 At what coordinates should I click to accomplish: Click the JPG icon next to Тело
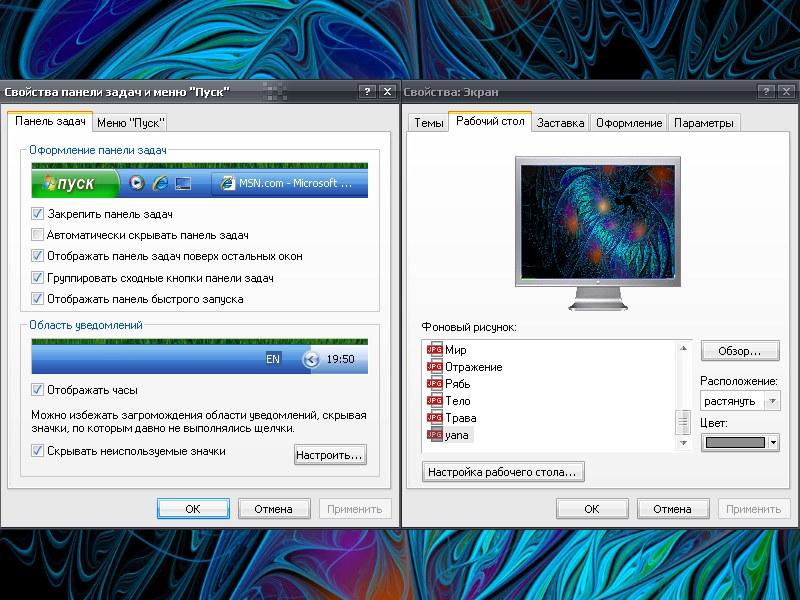pyautogui.click(x=434, y=401)
